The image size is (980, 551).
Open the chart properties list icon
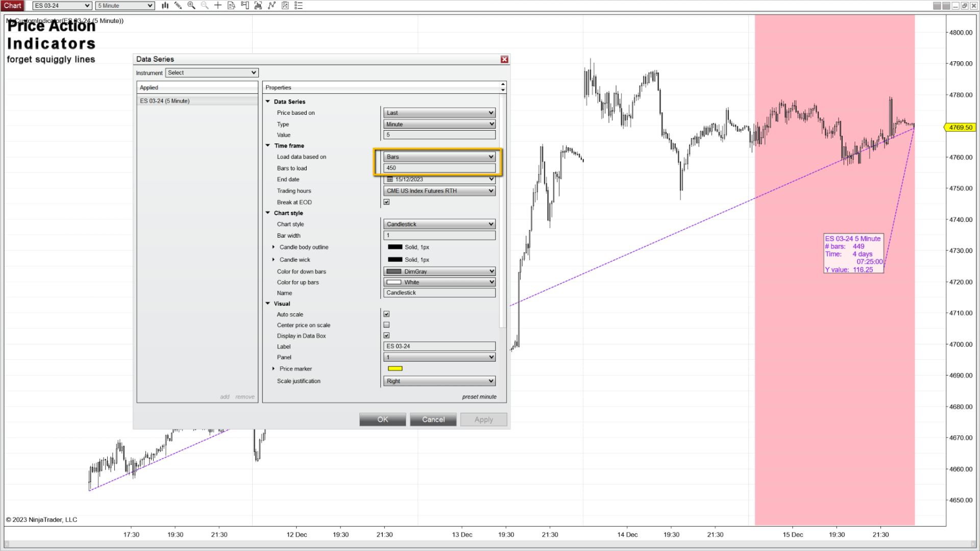[x=299, y=6]
